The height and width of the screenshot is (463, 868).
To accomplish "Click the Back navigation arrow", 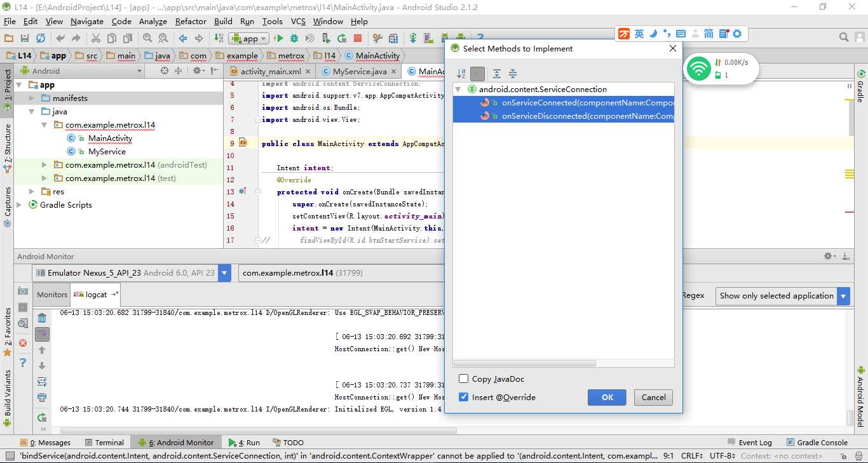I will 183,38.
